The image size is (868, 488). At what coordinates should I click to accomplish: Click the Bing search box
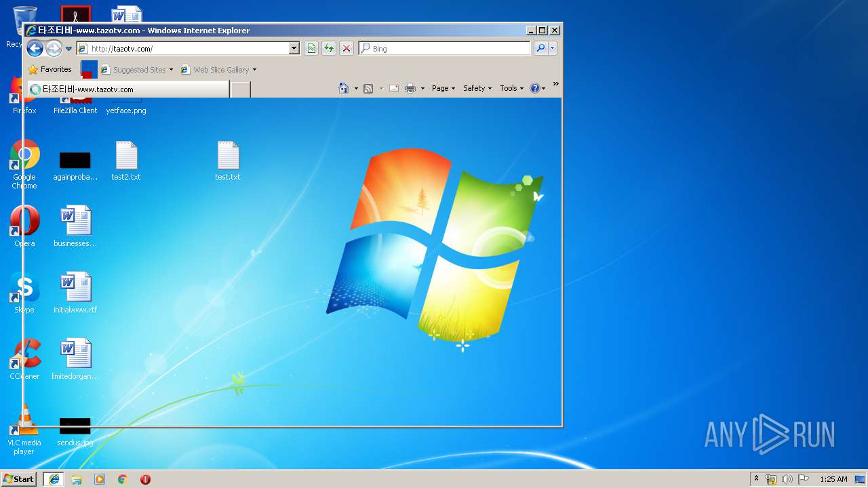445,48
